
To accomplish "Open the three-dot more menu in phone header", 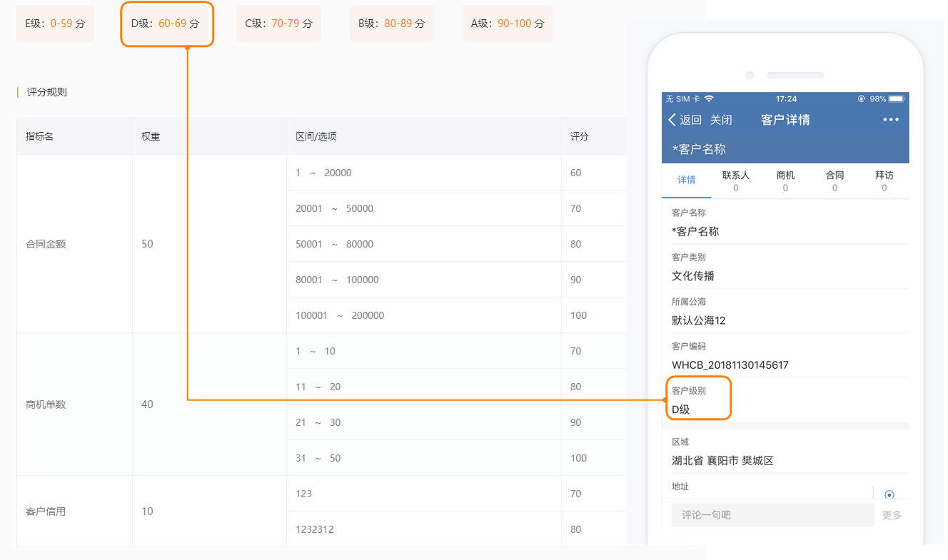I will tap(891, 120).
